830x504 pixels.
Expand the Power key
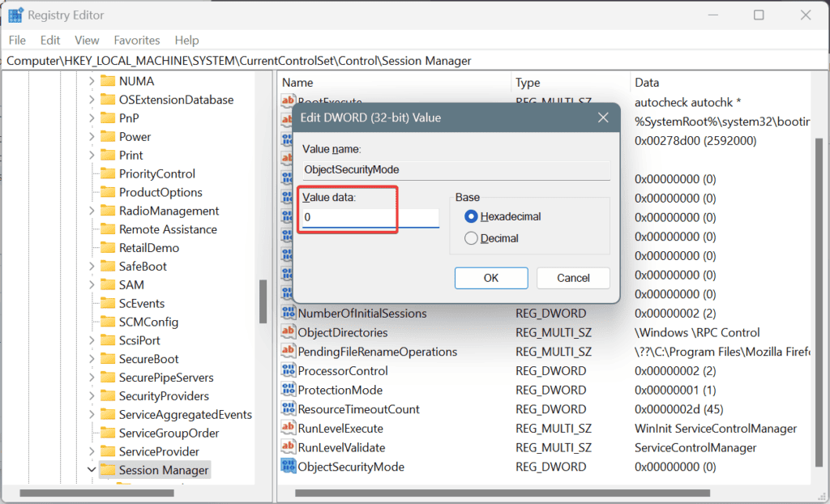coord(92,137)
